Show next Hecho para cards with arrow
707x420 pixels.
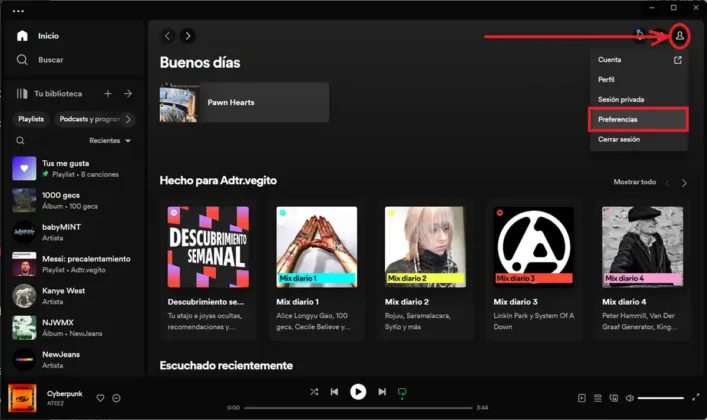(684, 183)
